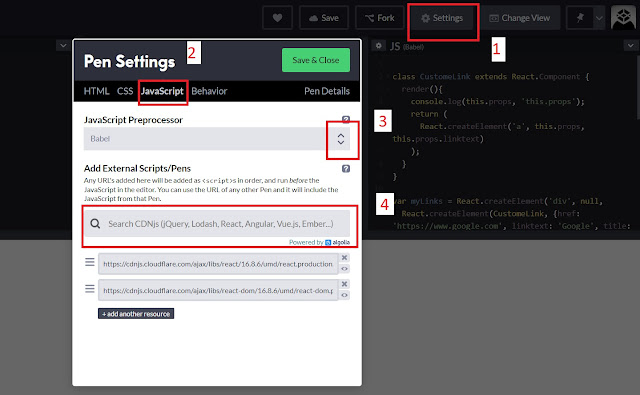Click the console.log code line

(498, 102)
